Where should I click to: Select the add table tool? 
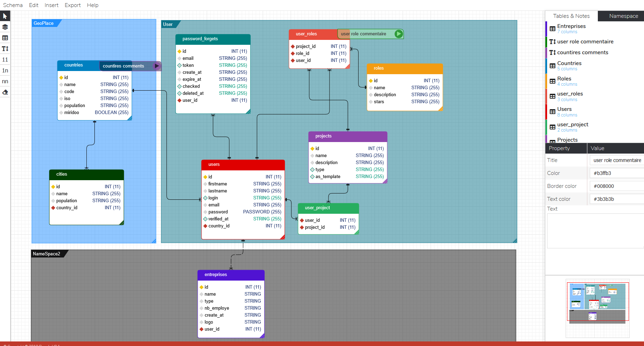coord(5,38)
